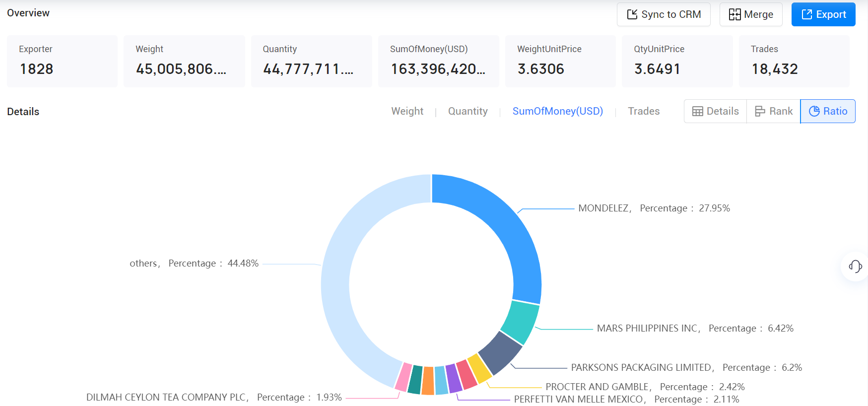Click the DILMAH CEYLON TEA COMPANY label

pyautogui.click(x=214, y=397)
